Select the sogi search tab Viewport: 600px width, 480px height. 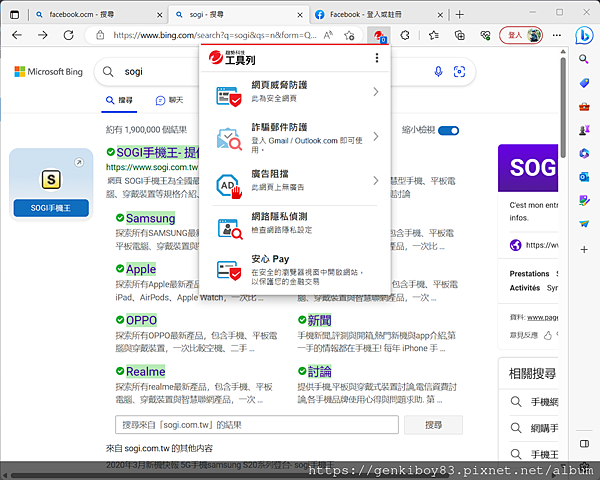pos(239,15)
